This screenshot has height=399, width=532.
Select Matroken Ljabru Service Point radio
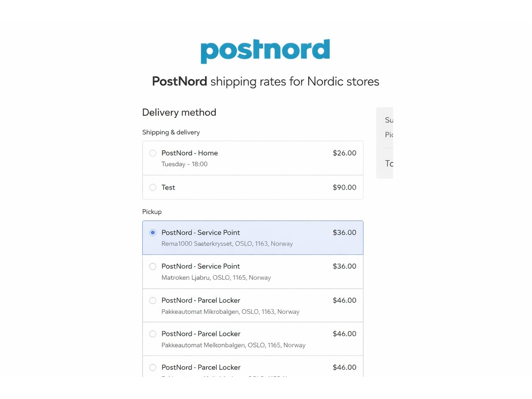(153, 266)
